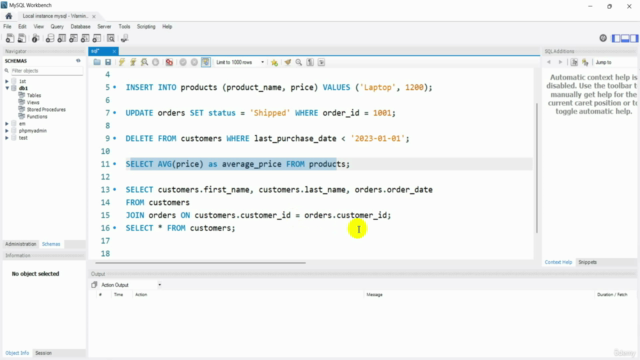Open the Server menu
The height and width of the screenshot is (360, 640).
[104, 27]
